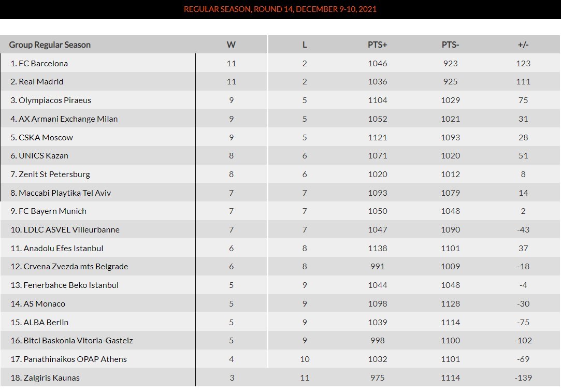Viewport: 561px width, 392px height.
Task: Open the Real Madrid team link
Action: (x=41, y=81)
